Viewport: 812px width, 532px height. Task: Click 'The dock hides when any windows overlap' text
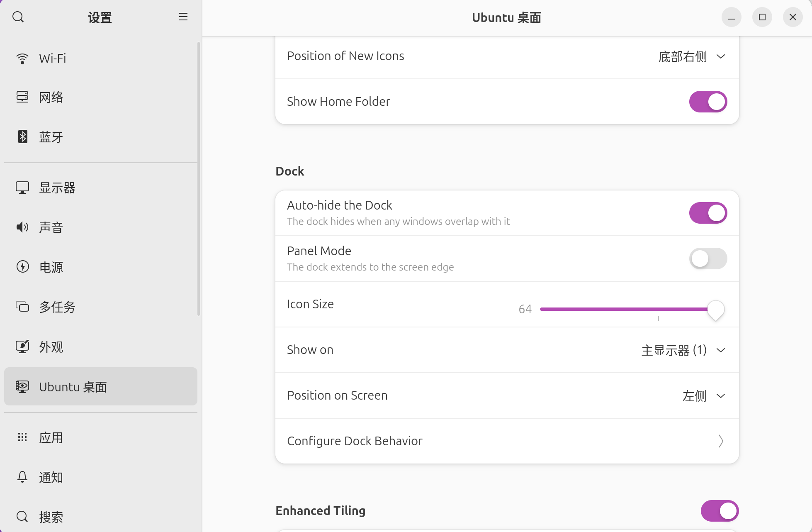(399, 222)
